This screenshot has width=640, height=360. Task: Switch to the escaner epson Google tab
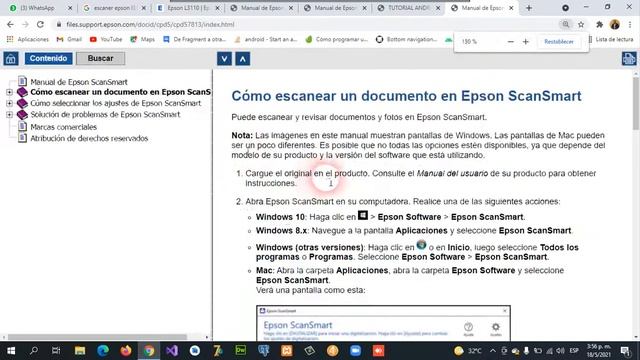[x=114, y=8]
